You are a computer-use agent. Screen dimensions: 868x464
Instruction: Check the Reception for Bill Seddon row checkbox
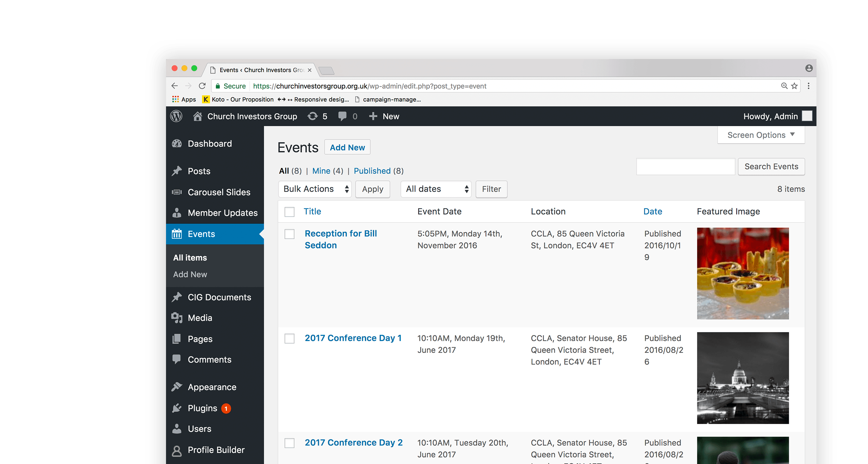(x=289, y=234)
